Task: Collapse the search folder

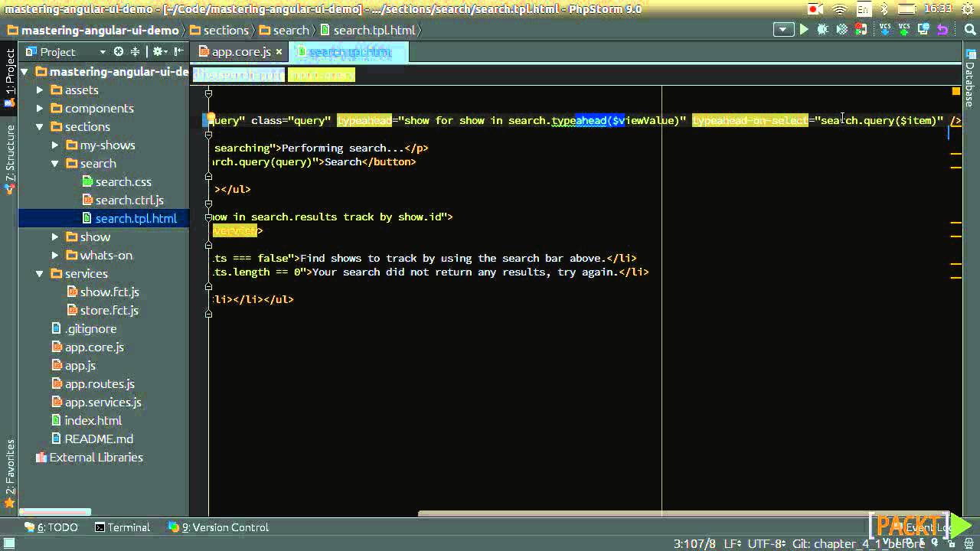Action: click(55, 163)
